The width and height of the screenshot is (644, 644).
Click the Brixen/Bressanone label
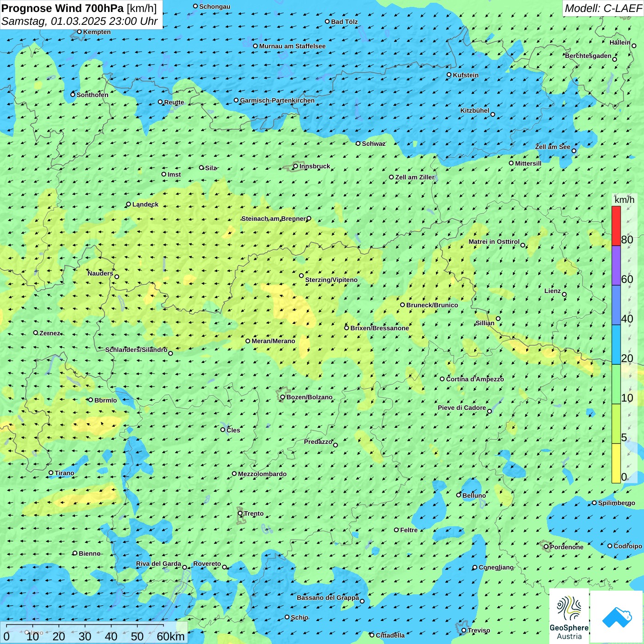point(379,328)
